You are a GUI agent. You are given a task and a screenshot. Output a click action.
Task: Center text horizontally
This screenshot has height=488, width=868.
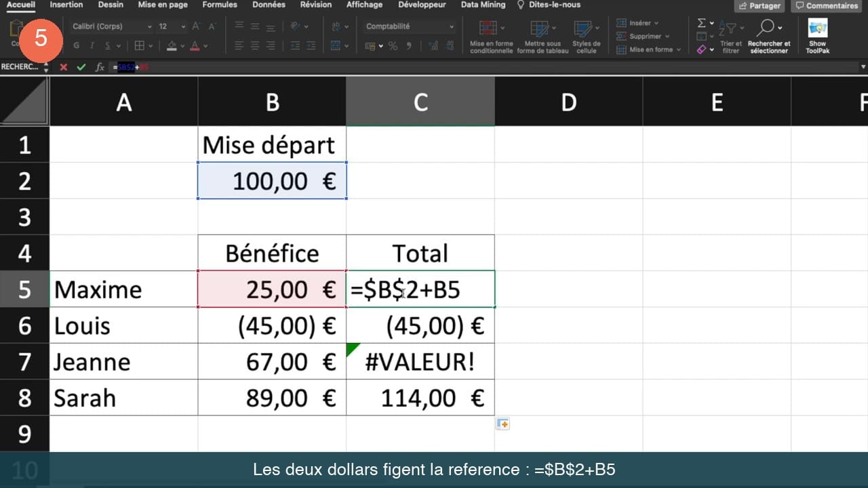pyautogui.click(x=256, y=46)
